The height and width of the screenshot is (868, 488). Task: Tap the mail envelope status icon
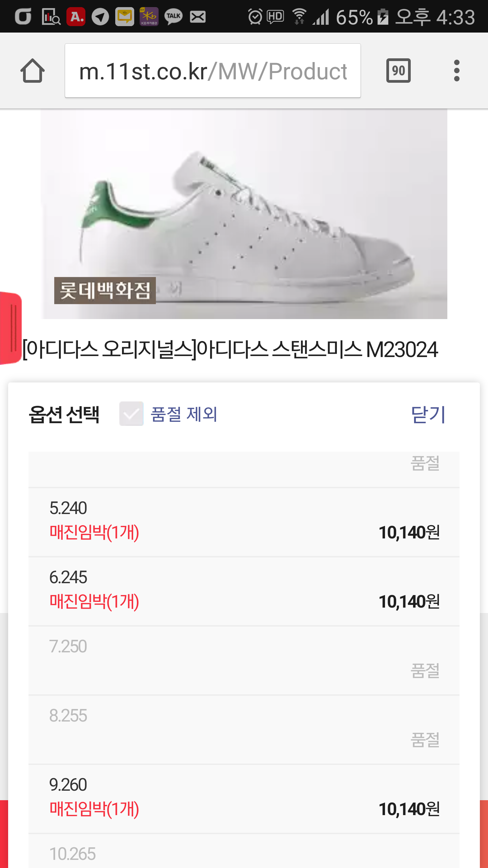[198, 16]
